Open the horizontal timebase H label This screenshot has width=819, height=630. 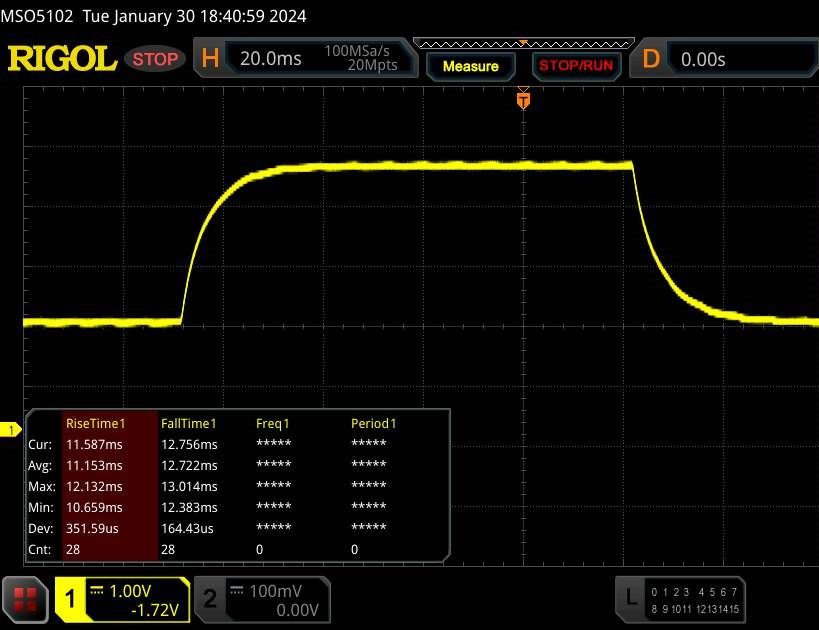210,58
